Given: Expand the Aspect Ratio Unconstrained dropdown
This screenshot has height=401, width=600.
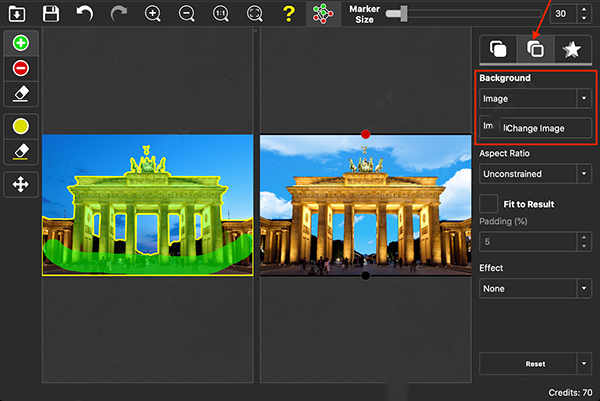Looking at the screenshot, I should (535, 174).
